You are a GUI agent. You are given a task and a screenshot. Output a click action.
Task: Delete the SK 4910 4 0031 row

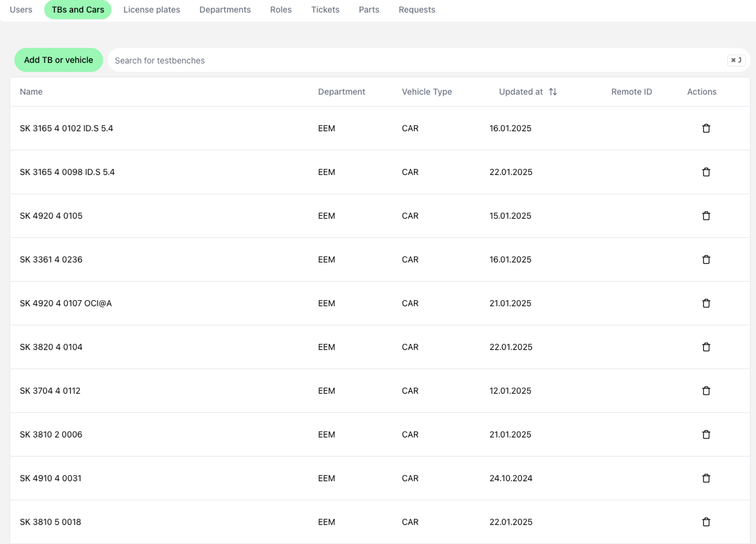(x=706, y=479)
